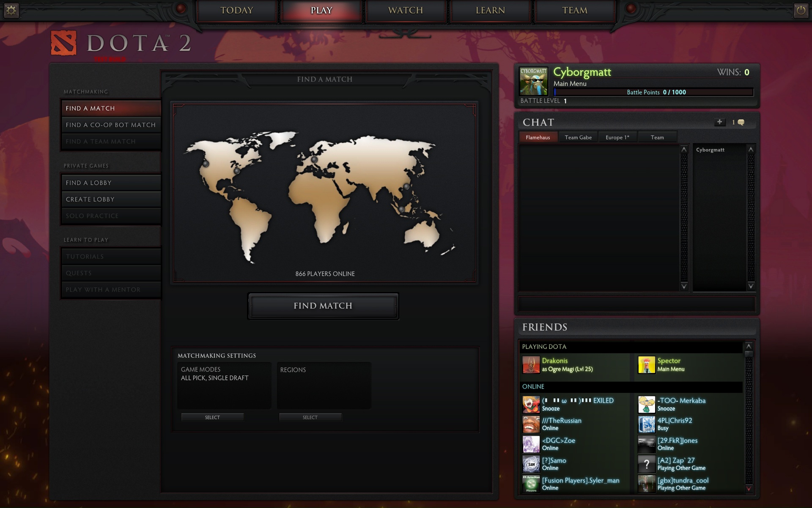Click the FIND MATCH button
Viewport: 812px width, 508px height.
click(x=323, y=306)
